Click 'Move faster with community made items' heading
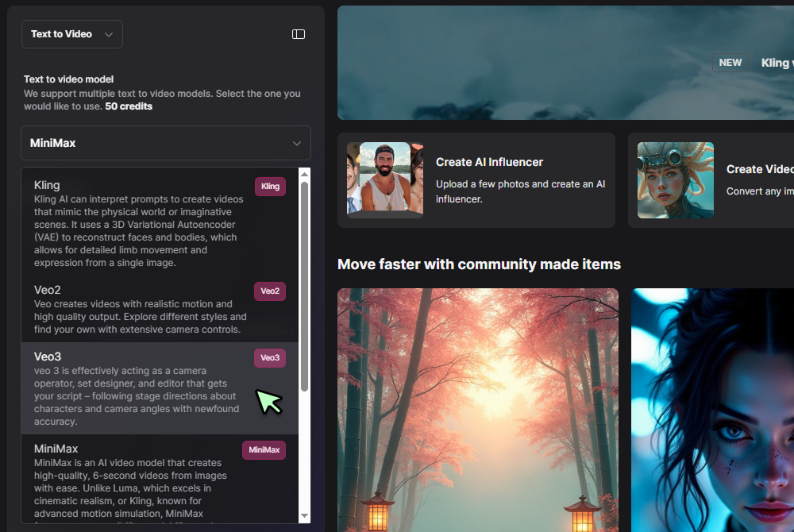 pos(479,264)
